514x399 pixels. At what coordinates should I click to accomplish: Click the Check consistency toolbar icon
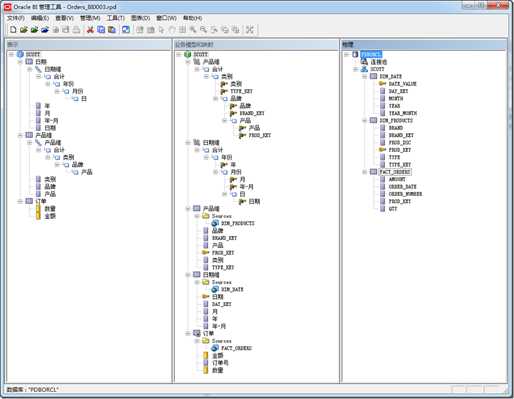(126, 30)
